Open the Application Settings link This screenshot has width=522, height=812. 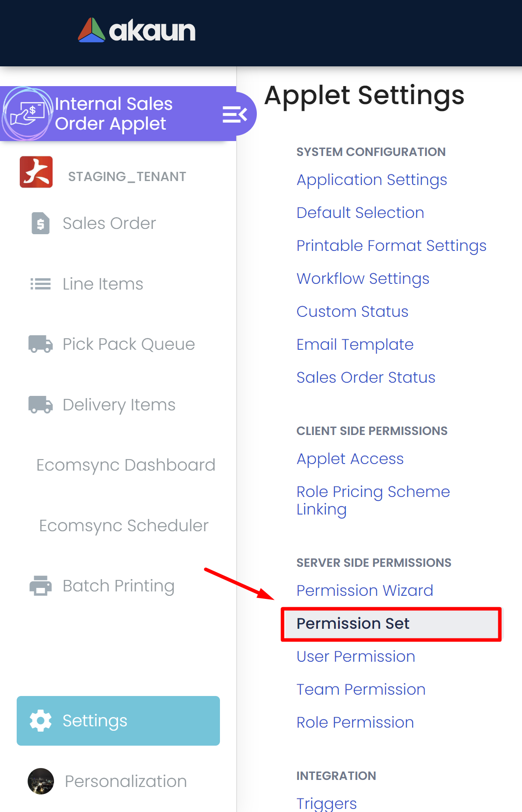tap(371, 180)
